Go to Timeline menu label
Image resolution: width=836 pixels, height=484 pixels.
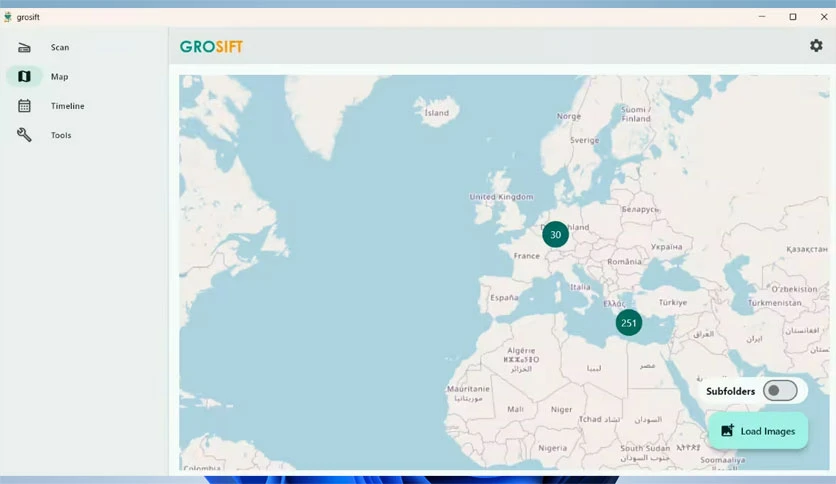[x=68, y=106]
